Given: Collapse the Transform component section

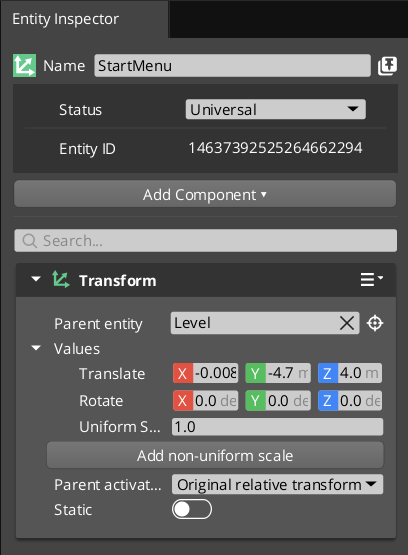Looking at the screenshot, I should pos(36,279).
